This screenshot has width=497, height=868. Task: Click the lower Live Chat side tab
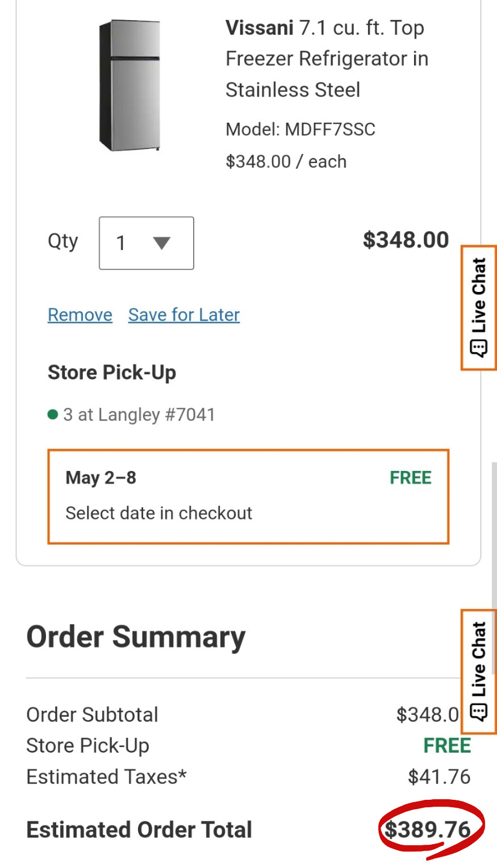tap(479, 671)
